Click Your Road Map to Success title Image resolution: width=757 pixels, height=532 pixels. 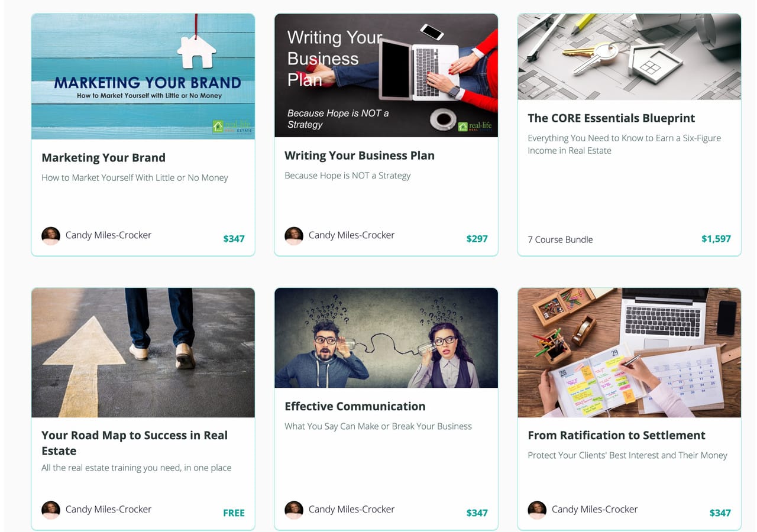click(x=135, y=443)
